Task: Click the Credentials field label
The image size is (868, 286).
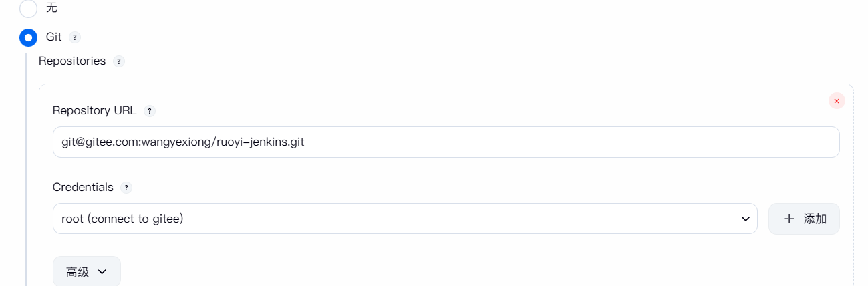Action: coord(83,188)
